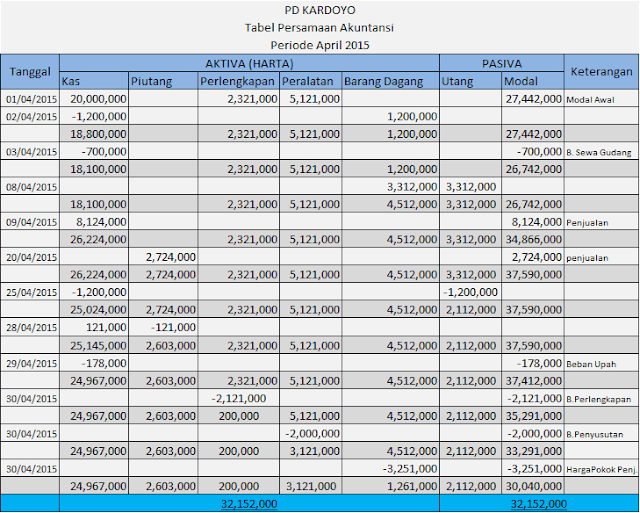640x513 pixels.
Task: Select the date cell 20/04/2015
Action: [31, 257]
